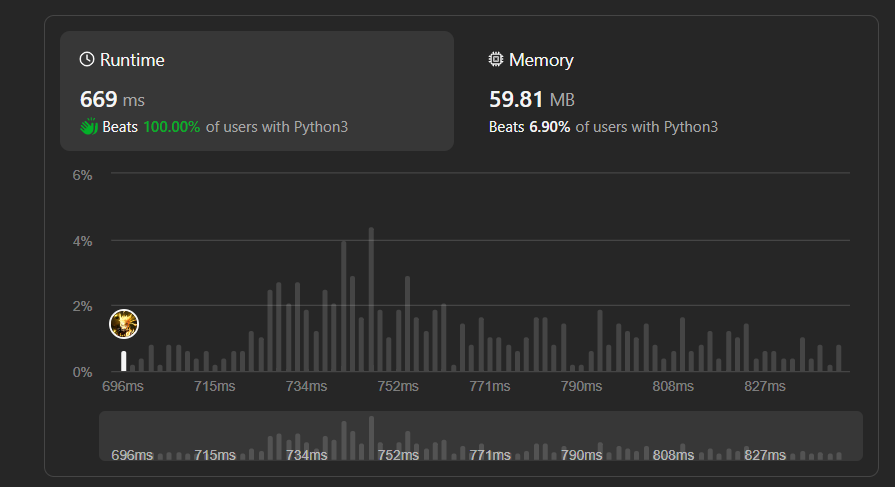The height and width of the screenshot is (487, 895).
Task: Click the 4% label on the y-axis
Action: [82, 241]
